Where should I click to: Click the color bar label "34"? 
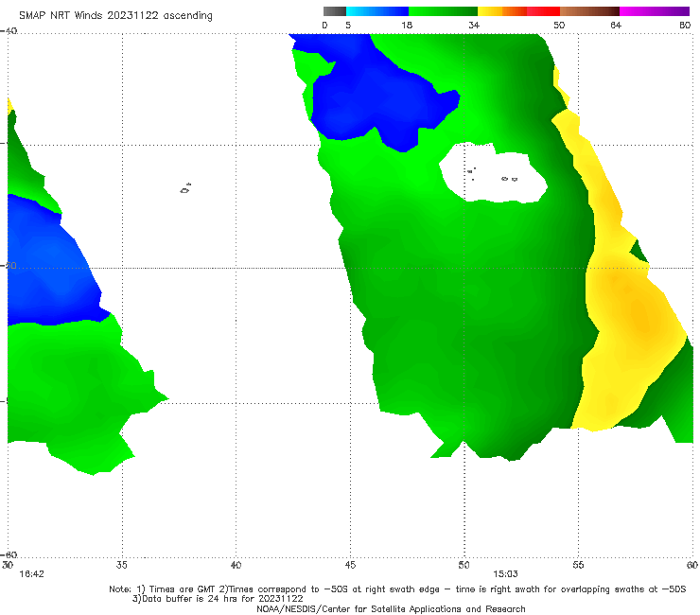tap(474, 25)
